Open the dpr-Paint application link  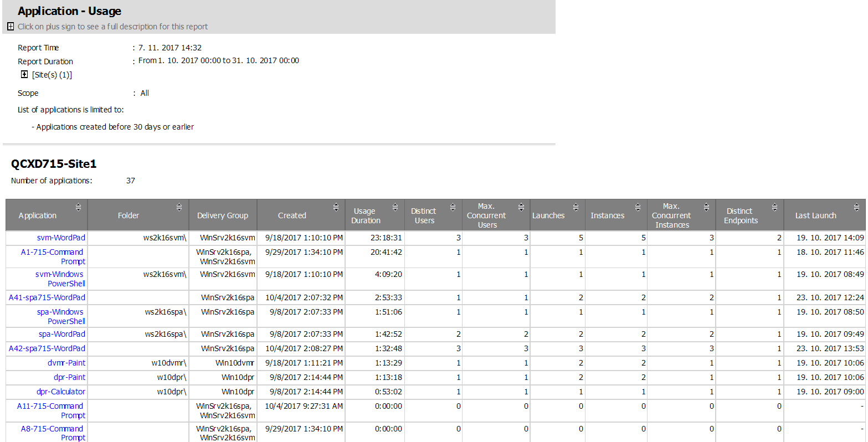point(70,377)
